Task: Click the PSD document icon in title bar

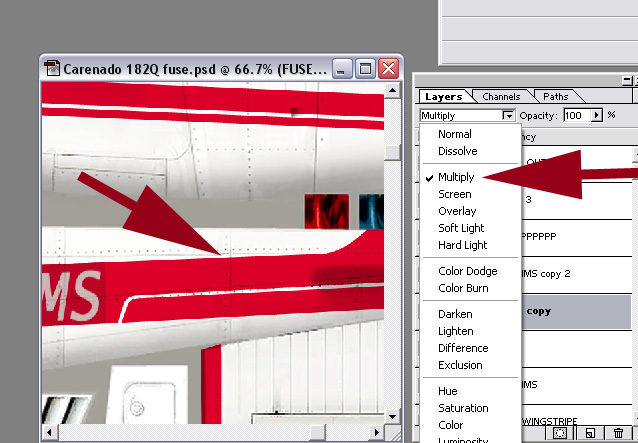Action: (52, 69)
